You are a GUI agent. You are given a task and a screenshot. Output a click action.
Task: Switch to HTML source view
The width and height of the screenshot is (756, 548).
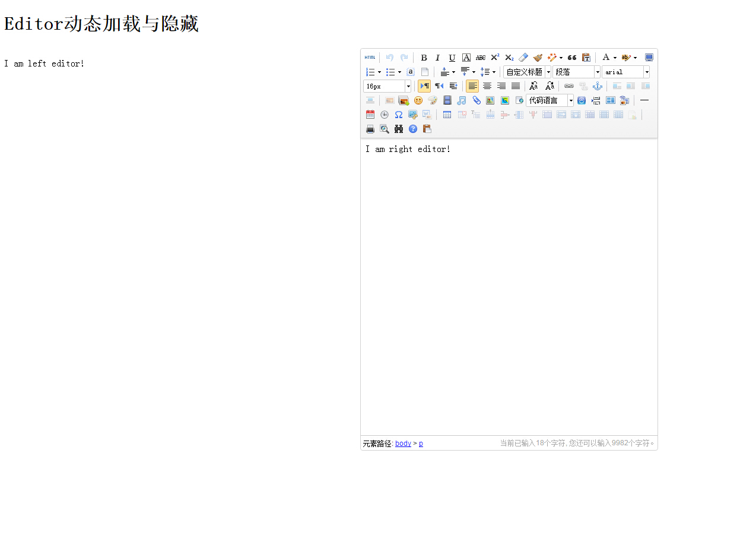tap(370, 58)
